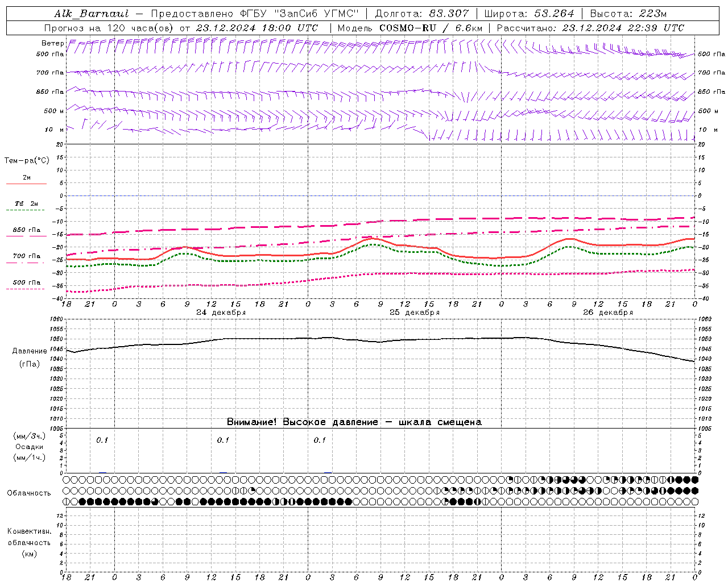Select the 'Конвективн.' convective cloud label
The image size is (728, 582).
click(29, 531)
